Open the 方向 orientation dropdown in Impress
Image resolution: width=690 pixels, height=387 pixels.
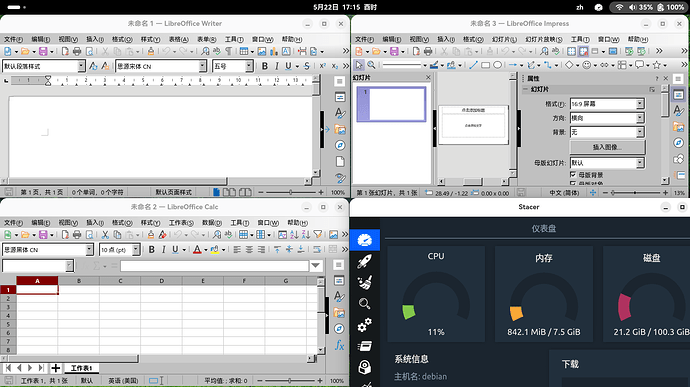(x=640, y=118)
